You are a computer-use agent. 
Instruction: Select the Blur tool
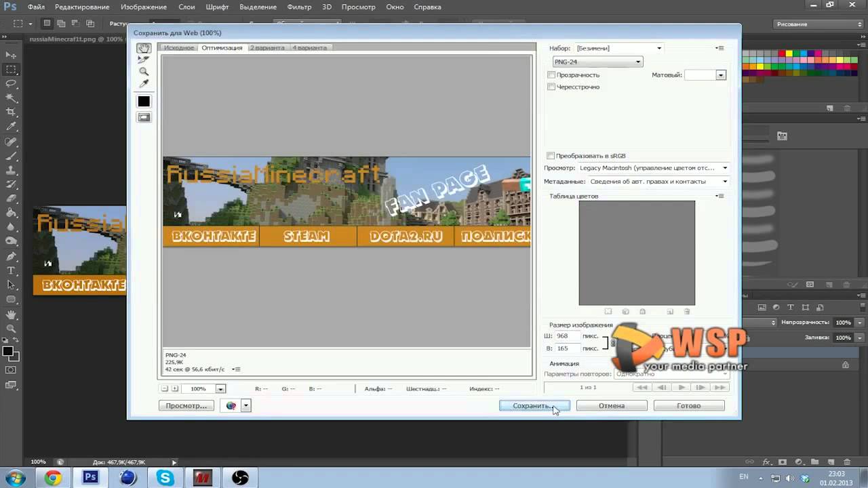coord(11,227)
